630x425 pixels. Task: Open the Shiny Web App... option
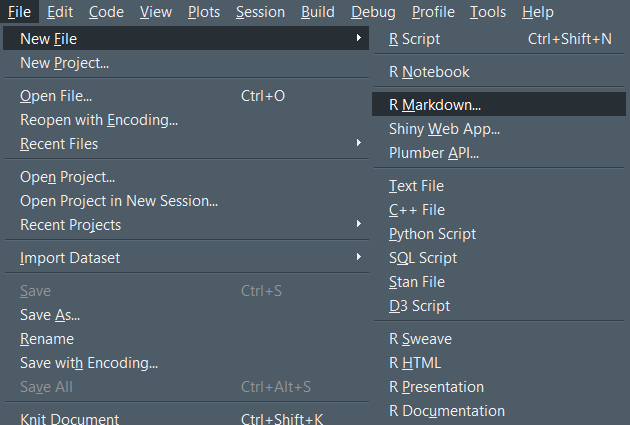[499, 129]
